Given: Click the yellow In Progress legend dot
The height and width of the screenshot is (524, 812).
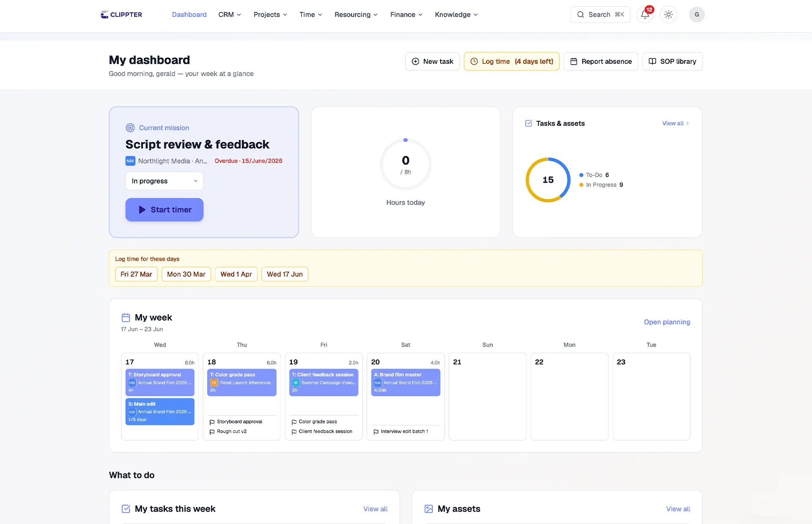Looking at the screenshot, I should [x=582, y=185].
